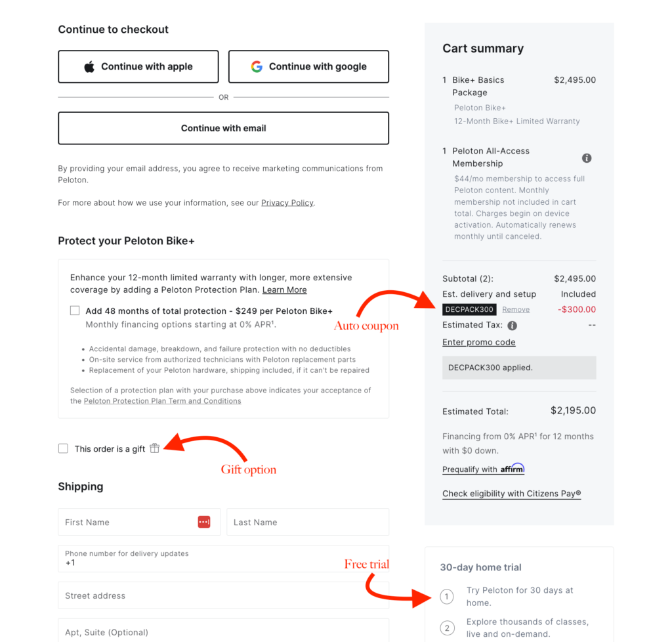Click the Estimated Tax info icon
672x642 pixels.
click(x=513, y=324)
